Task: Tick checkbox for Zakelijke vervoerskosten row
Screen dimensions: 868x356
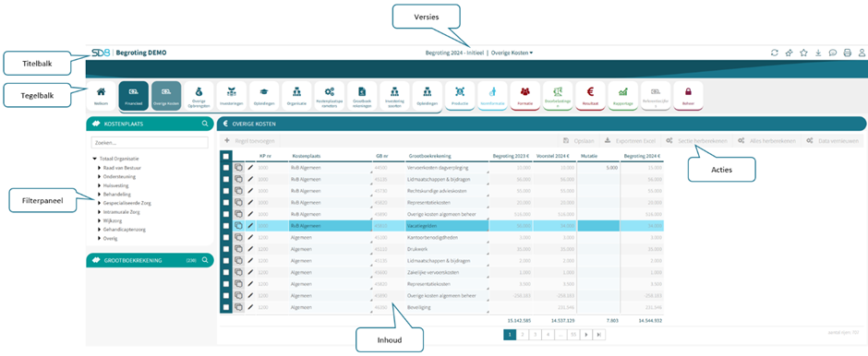Action: pyautogui.click(x=226, y=272)
